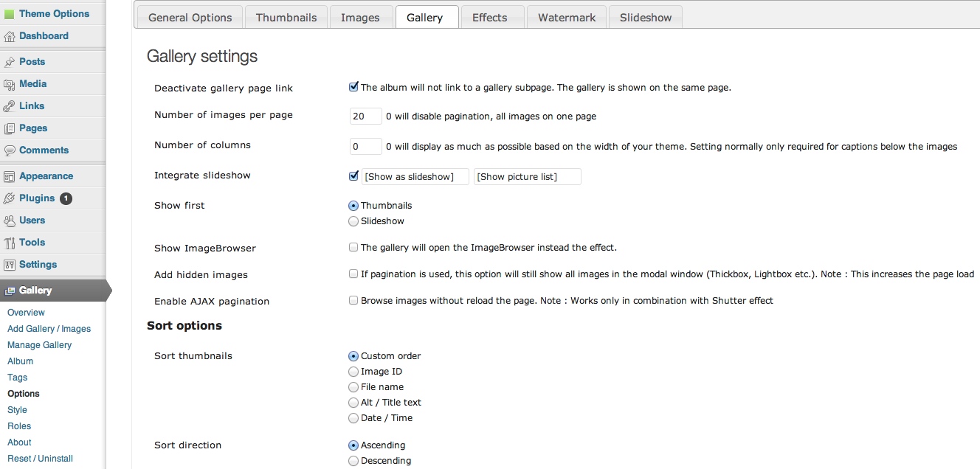Open the Album submenu page
Viewport: 980px width, 469px height.
coord(20,361)
